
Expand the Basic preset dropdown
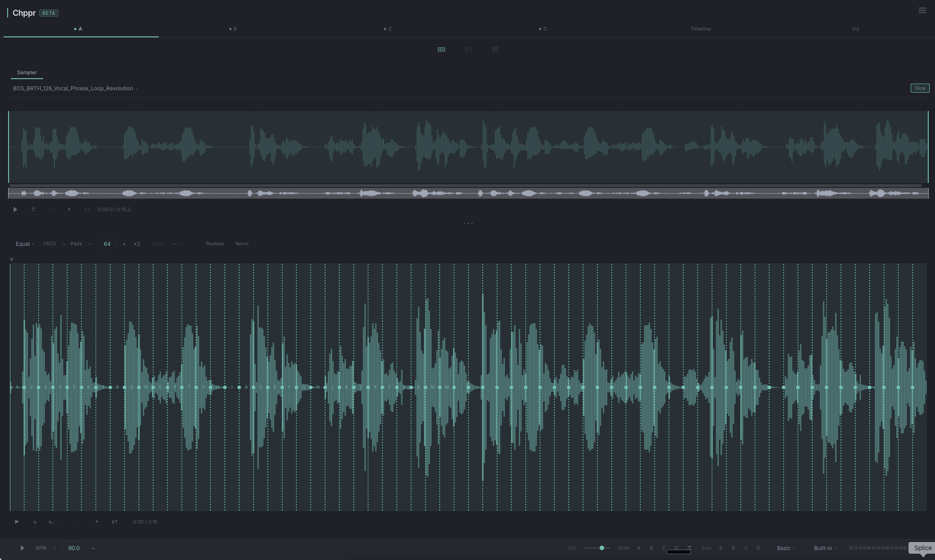pos(786,548)
